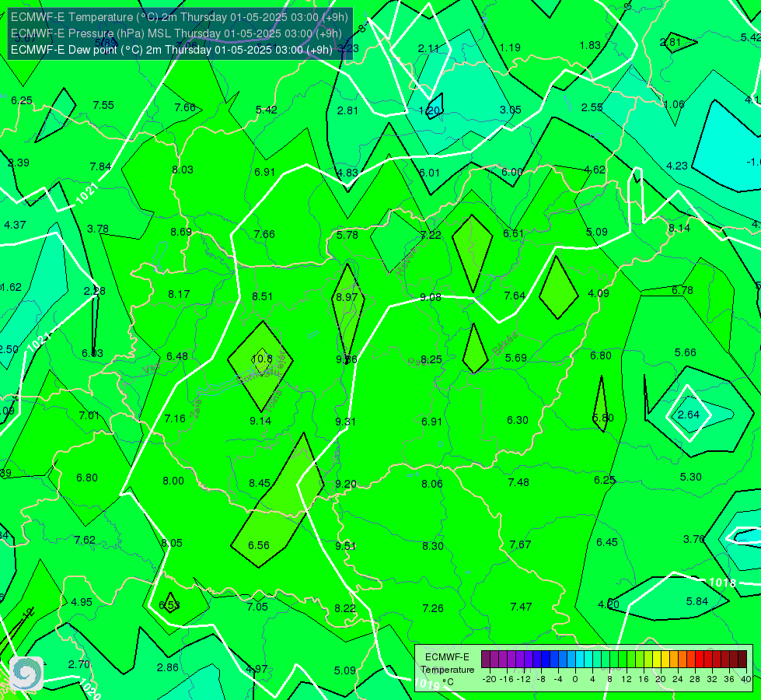Click the 8.25 map value
Image resolution: width=761 pixels, height=700 pixels.
[x=431, y=359]
